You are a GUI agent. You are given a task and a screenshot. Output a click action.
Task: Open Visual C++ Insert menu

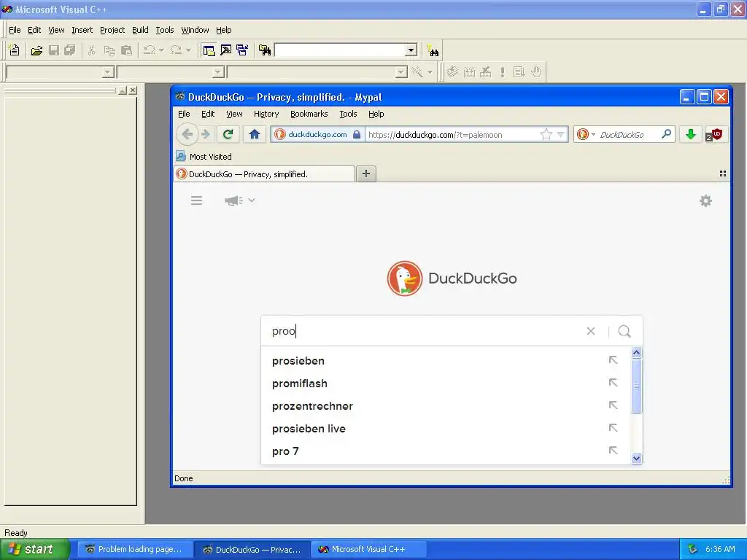pyautogui.click(x=82, y=30)
